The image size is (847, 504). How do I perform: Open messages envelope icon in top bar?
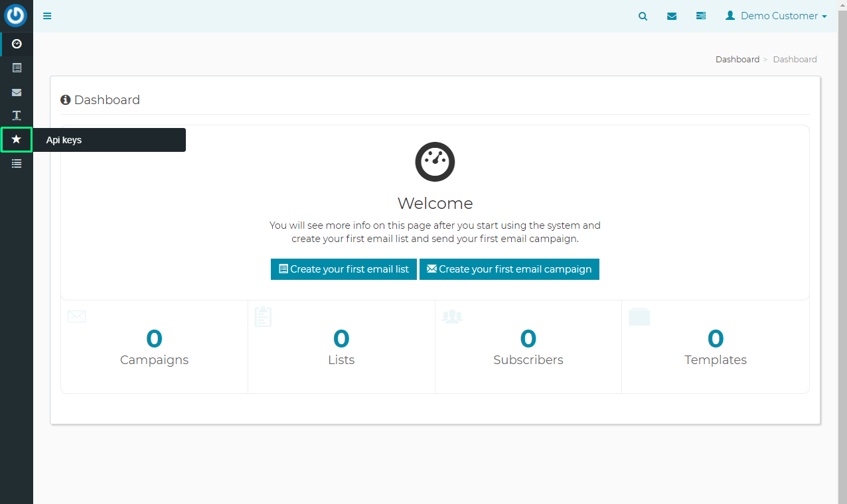[672, 16]
